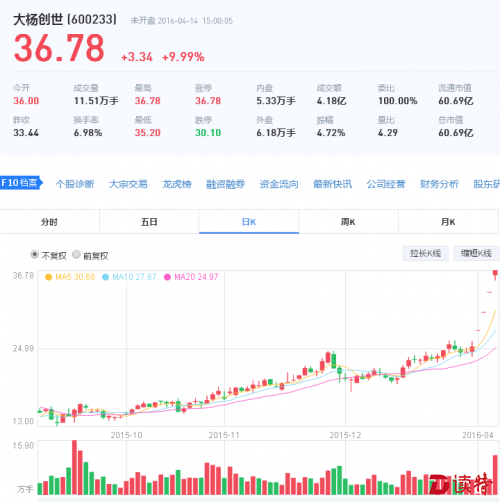Click the blue MA10 legend dot

(105, 277)
